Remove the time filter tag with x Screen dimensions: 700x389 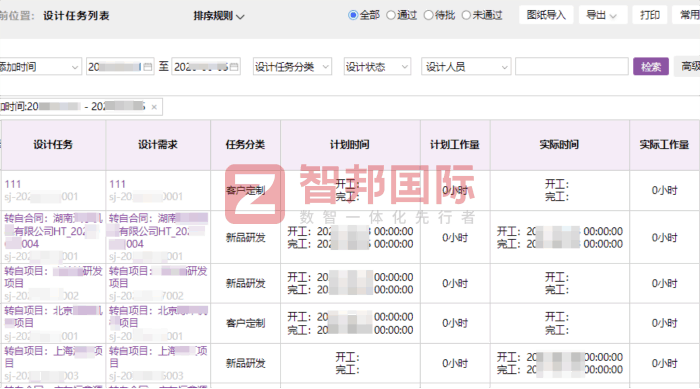[154, 107]
